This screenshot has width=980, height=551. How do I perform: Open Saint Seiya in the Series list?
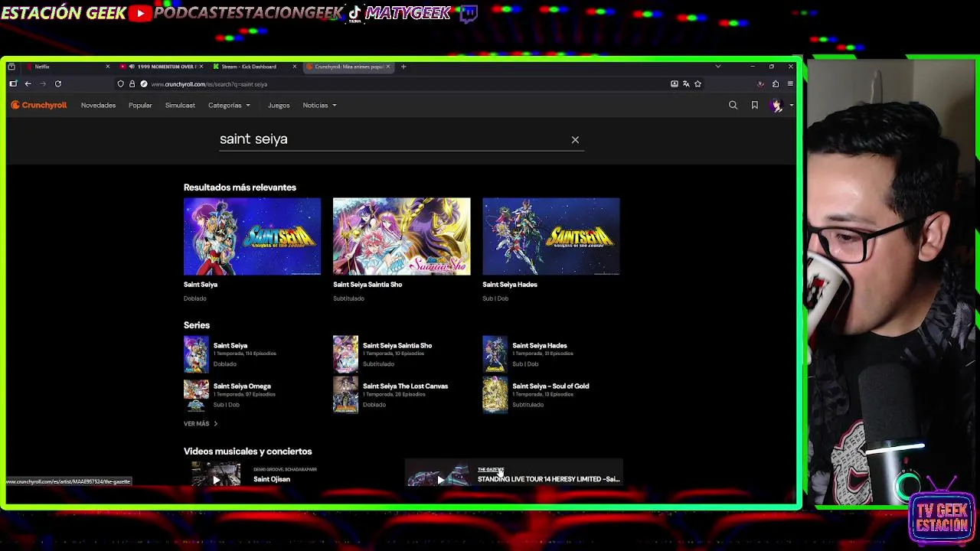point(230,346)
